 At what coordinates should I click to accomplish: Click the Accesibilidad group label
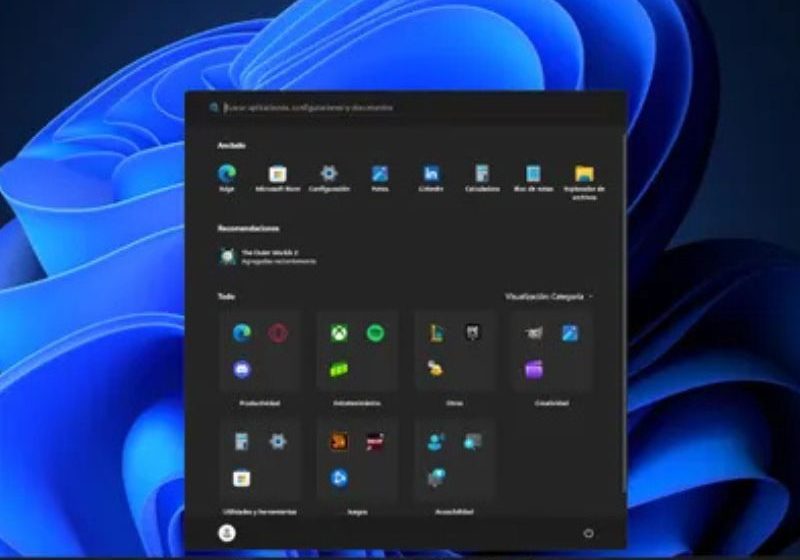(454, 512)
